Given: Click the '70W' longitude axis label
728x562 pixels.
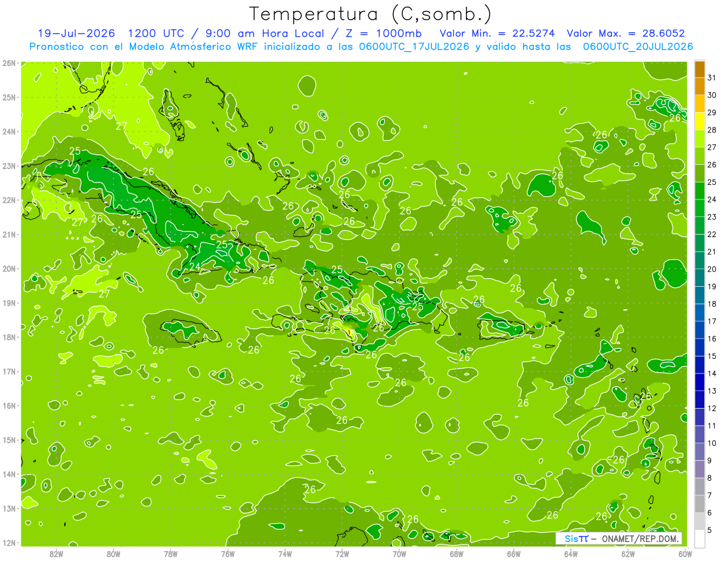Looking at the screenshot, I should pyautogui.click(x=399, y=554).
